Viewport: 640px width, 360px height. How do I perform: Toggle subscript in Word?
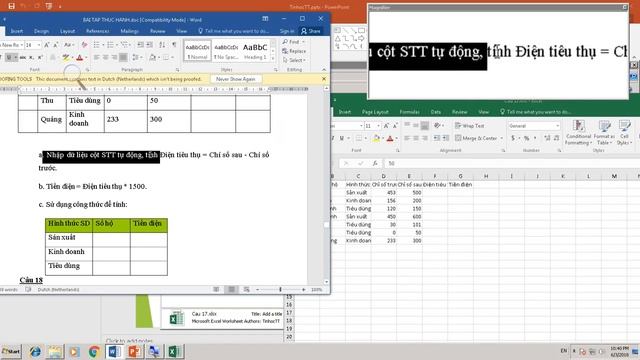(31, 58)
